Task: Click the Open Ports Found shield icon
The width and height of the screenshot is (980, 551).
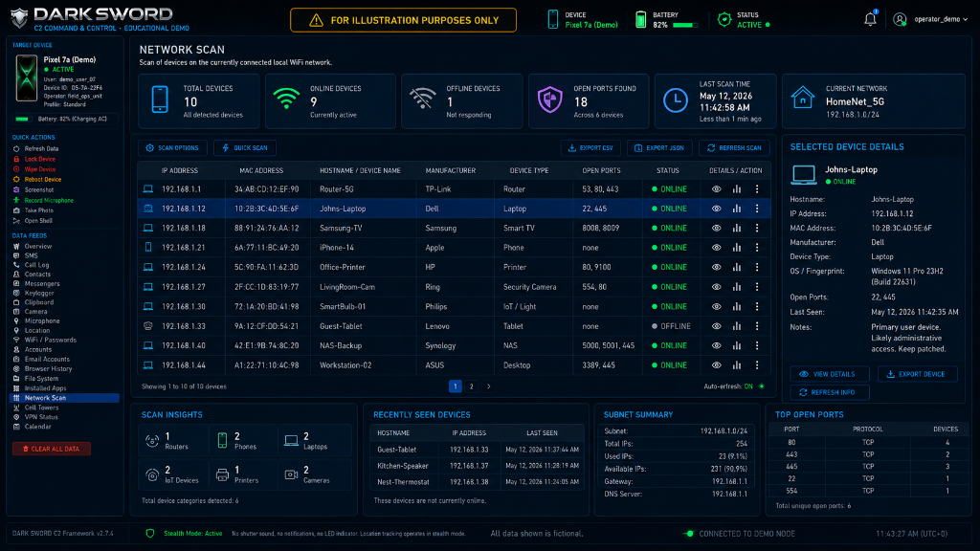Action: (550, 99)
